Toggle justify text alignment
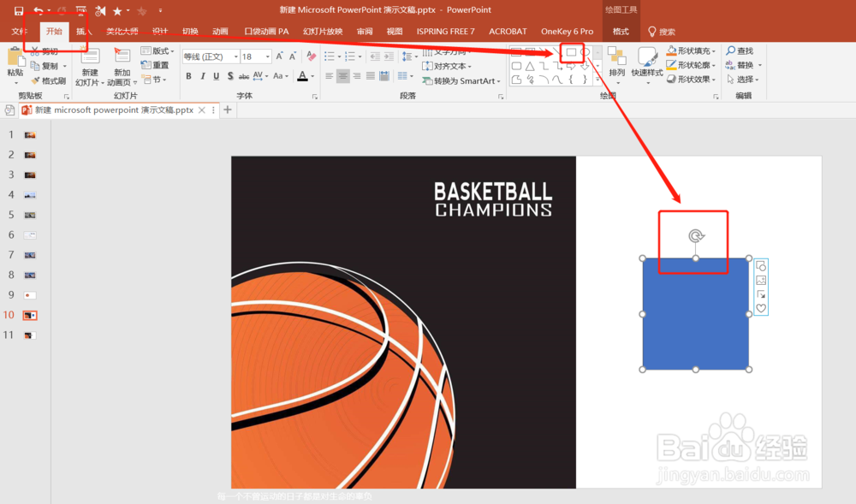 point(371,76)
